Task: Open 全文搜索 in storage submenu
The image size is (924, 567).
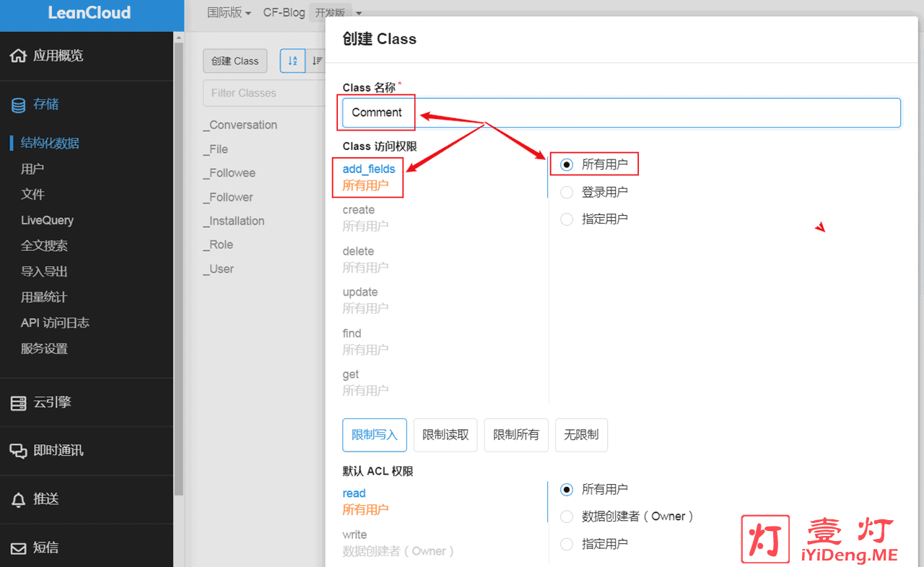Action: point(44,246)
